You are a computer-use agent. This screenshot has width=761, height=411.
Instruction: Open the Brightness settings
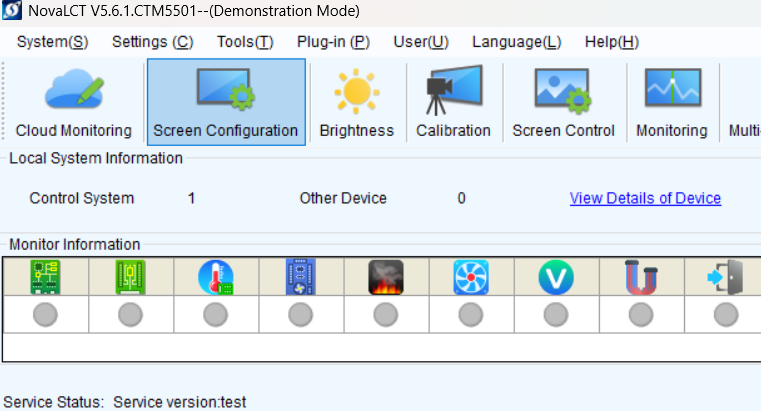coord(357,102)
